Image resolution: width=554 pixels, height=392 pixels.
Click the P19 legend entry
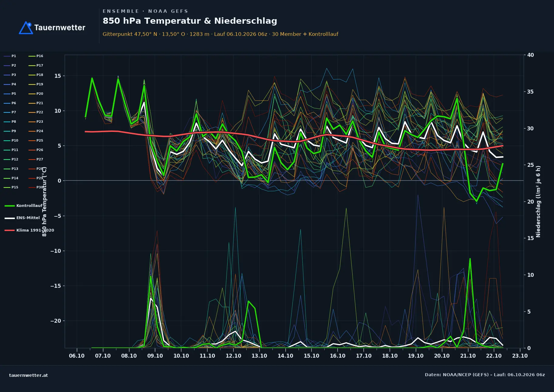pyautogui.click(x=36, y=84)
